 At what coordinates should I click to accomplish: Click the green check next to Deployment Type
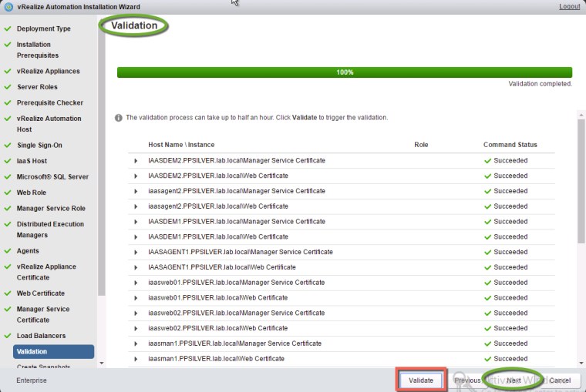(x=8, y=28)
